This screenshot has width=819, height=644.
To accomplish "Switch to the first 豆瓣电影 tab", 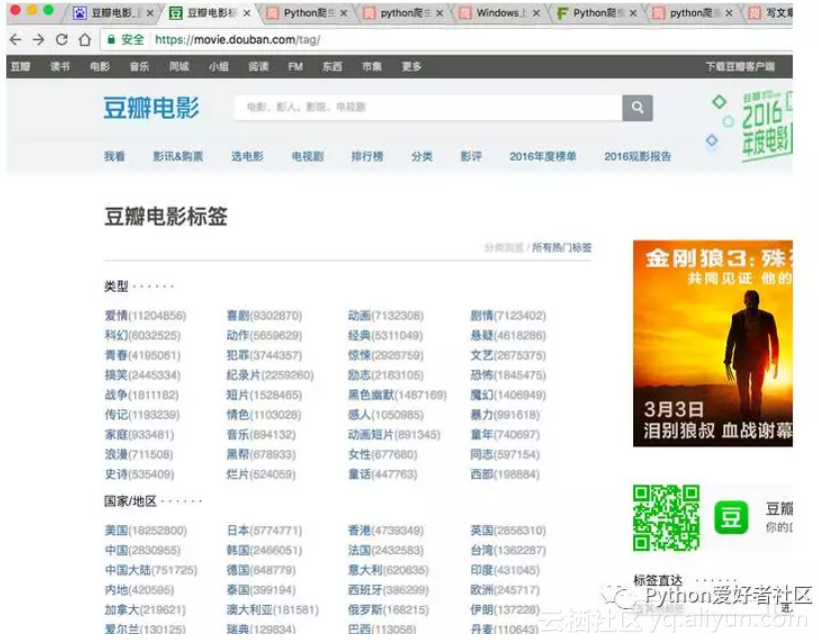I will [111, 13].
